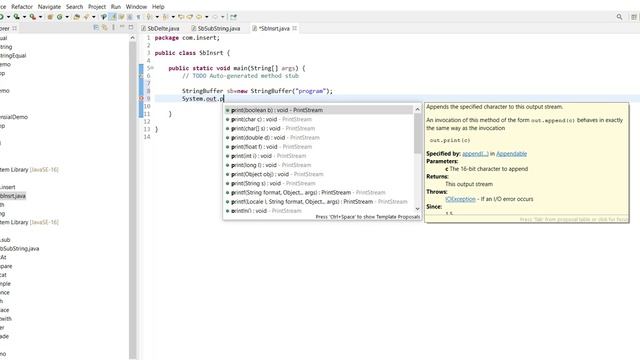Screen dimensions: 640x360
Task: Select print(char[] s) proposal
Action: pos(319,128)
